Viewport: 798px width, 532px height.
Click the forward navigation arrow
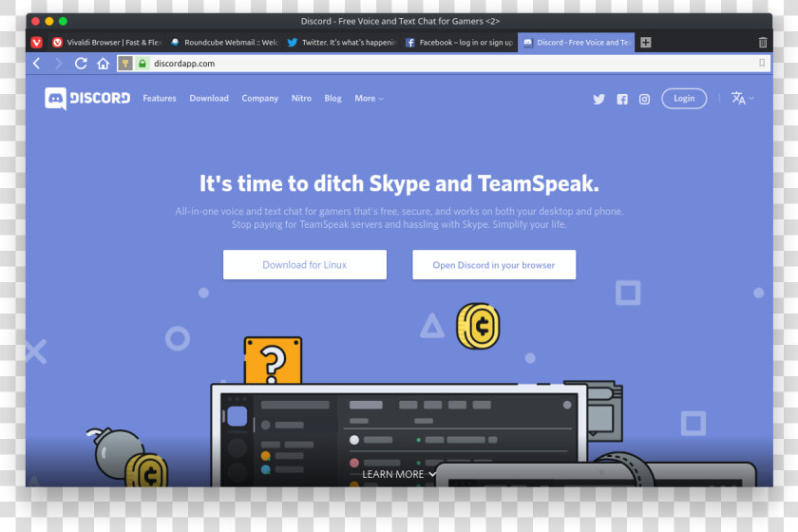pos(59,64)
